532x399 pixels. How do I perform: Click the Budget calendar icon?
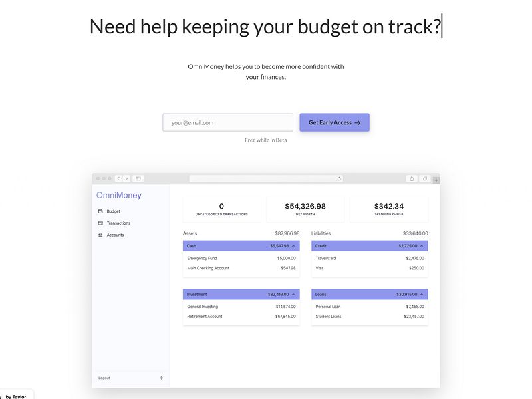(x=100, y=211)
